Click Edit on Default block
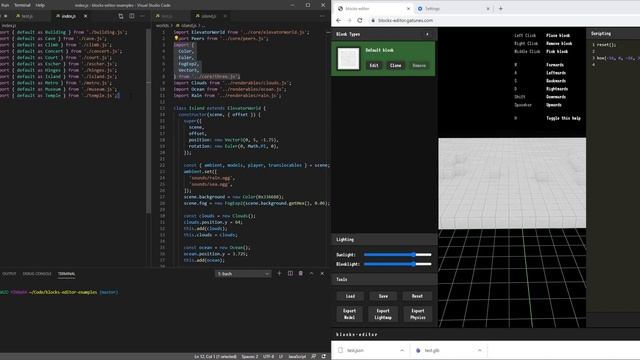This screenshot has height=360, width=640. tap(374, 65)
